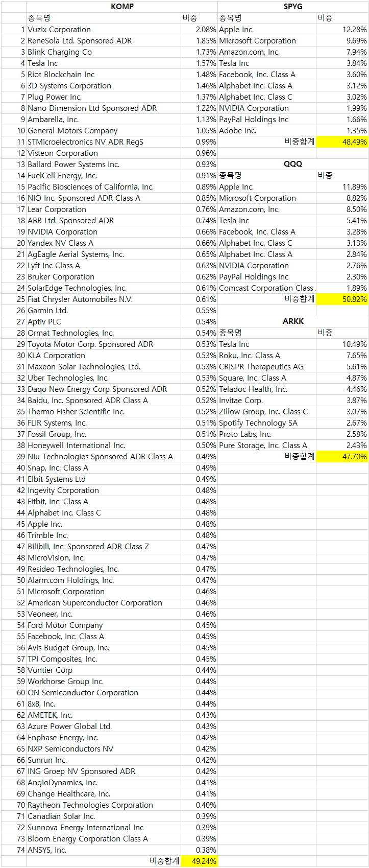
Task: Click SolarEdge Technologies, Inc. cell
Action: pos(104,288)
